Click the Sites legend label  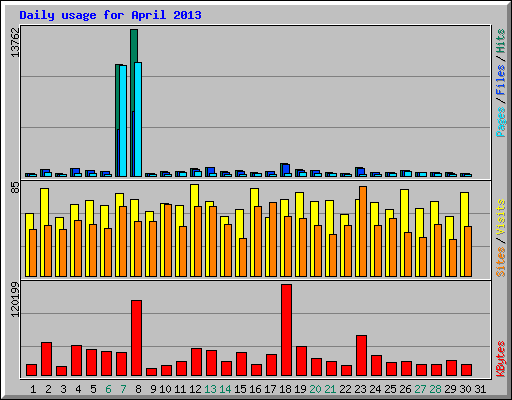click(x=501, y=262)
